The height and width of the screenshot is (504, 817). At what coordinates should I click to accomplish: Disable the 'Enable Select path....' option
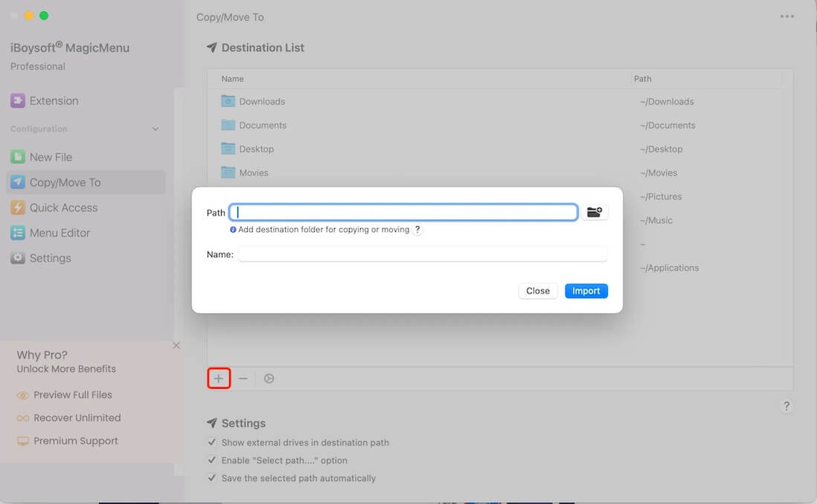click(212, 460)
